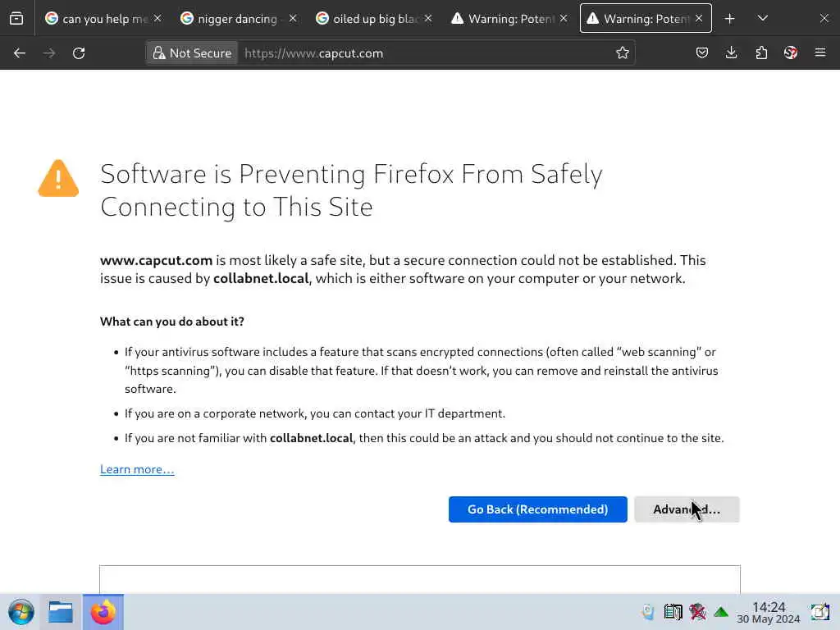Viewport: 840px width, 630px height.
Task: Open the Learn more… link
Action: pos(137,469)
